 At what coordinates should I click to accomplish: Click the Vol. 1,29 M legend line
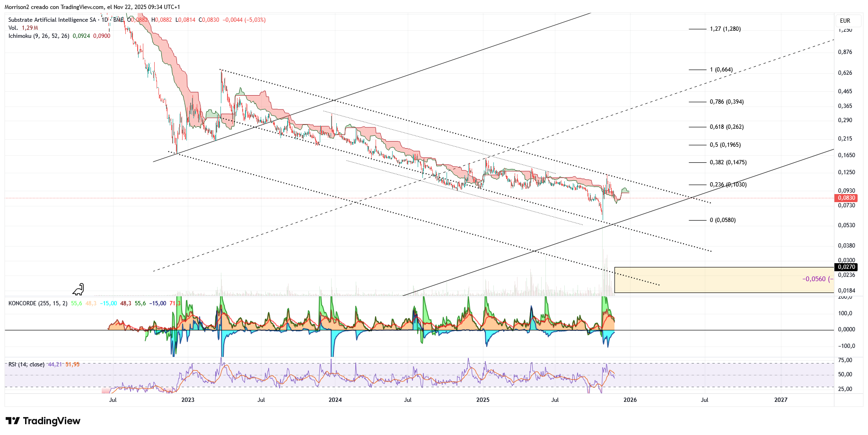click(x=23, y=28)
